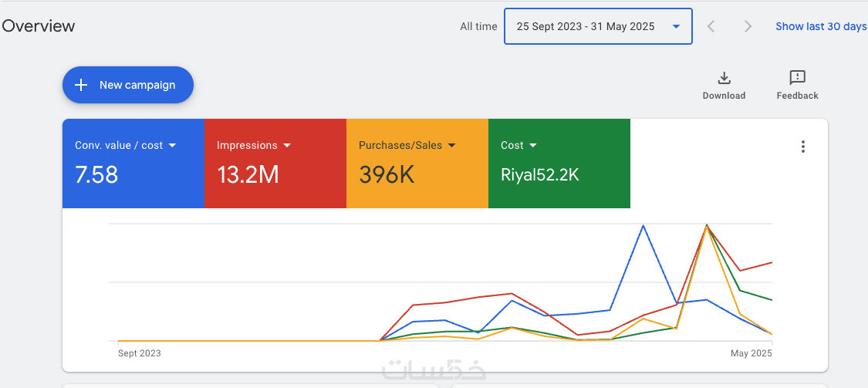Go to next date range arrow

(748, 26)
